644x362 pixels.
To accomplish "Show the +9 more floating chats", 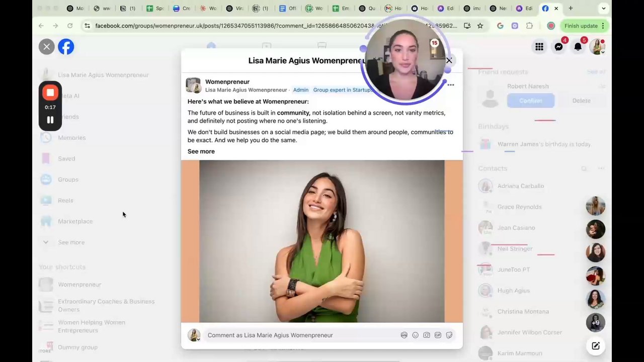I will click(596, 323).
